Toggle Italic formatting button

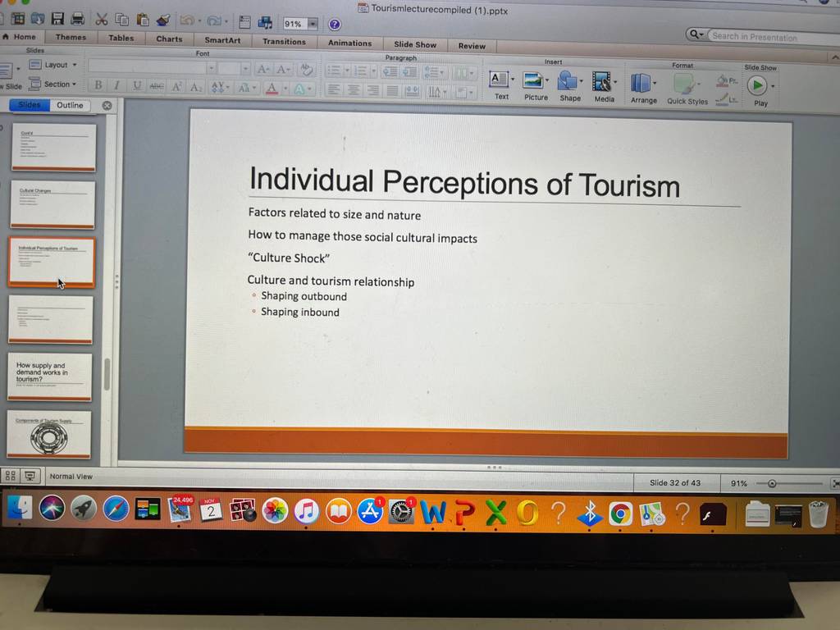pos(116,85)
